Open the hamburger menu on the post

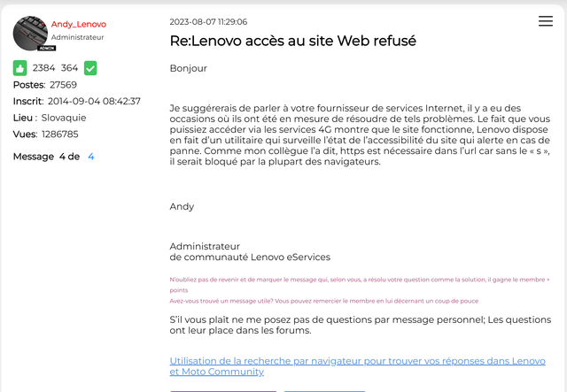(x=546, y=21)
